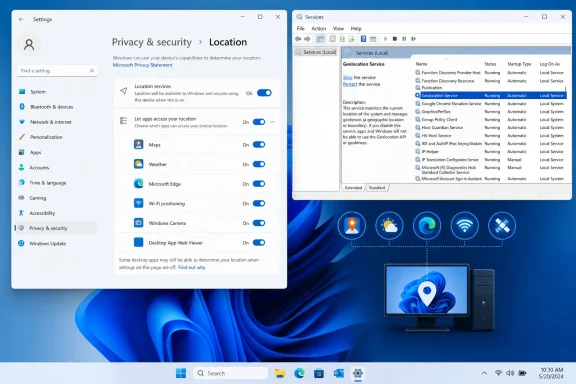
Task: Open Outlook from taskbar
Action: point(338,373)
